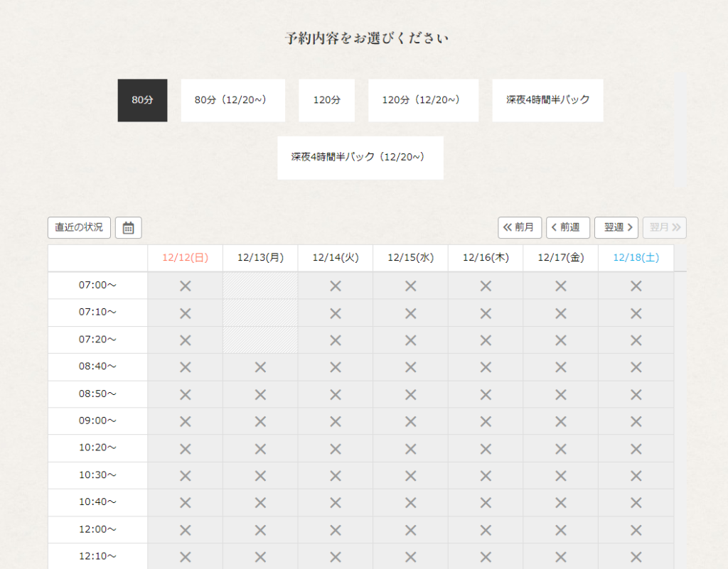The image size is (728, 569).
Task: Click the X at 08:50 on 12/18
Action: click(x=636, y=395)
